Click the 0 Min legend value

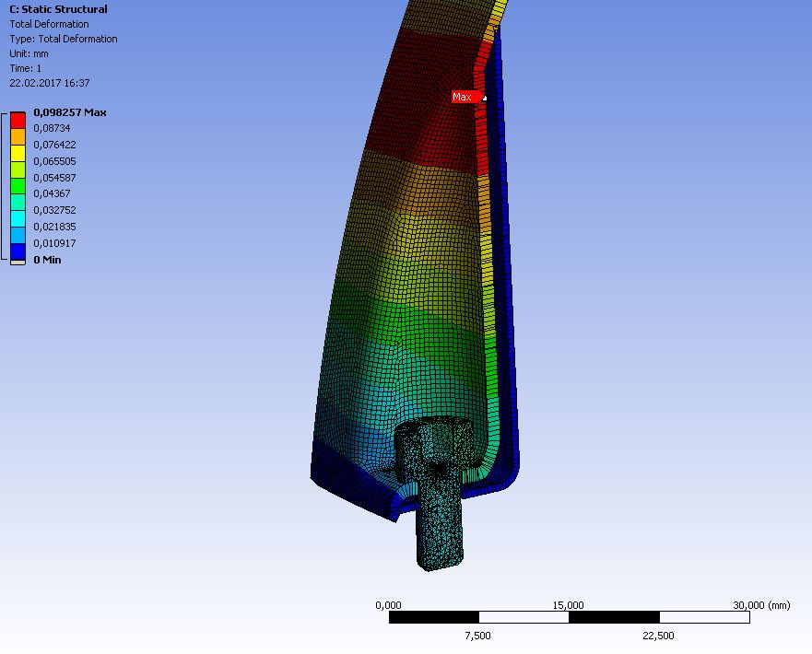click(47, 260)
